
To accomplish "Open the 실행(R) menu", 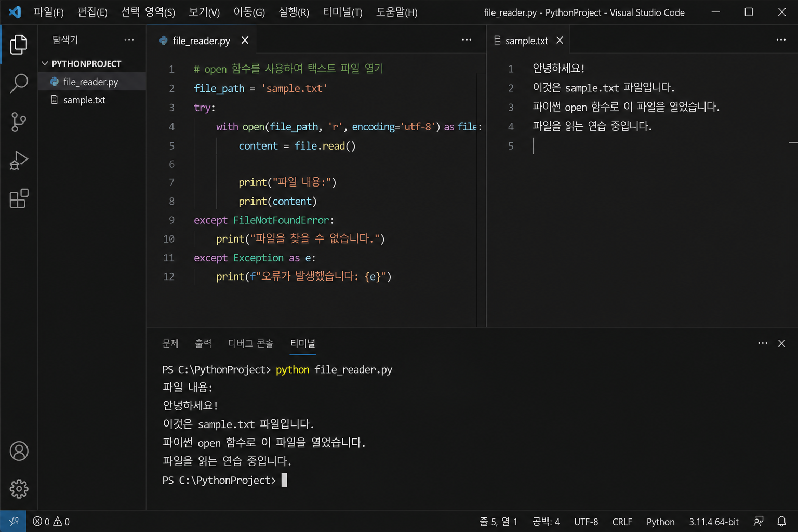I will (x=294, y=12).
